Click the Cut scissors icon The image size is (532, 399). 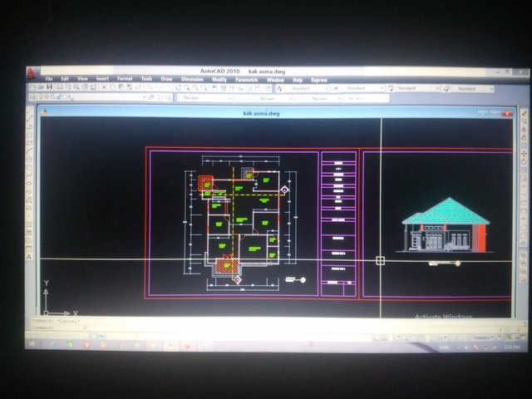(104, 87)
